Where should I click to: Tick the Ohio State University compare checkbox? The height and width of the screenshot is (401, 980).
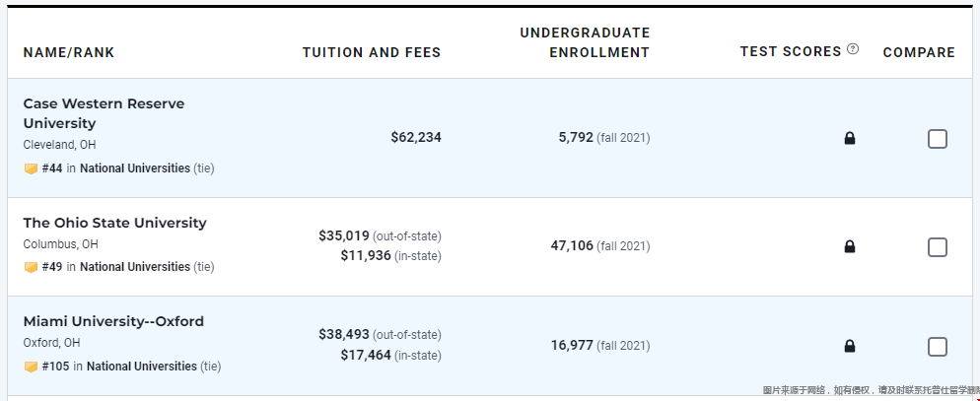(x=937, y=247)
